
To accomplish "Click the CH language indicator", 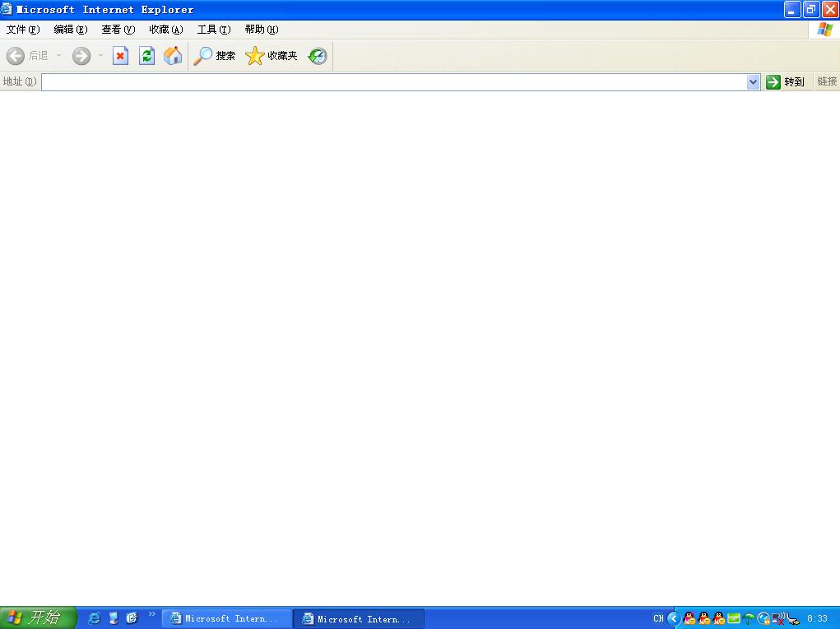I will click(x=658, y=618).
